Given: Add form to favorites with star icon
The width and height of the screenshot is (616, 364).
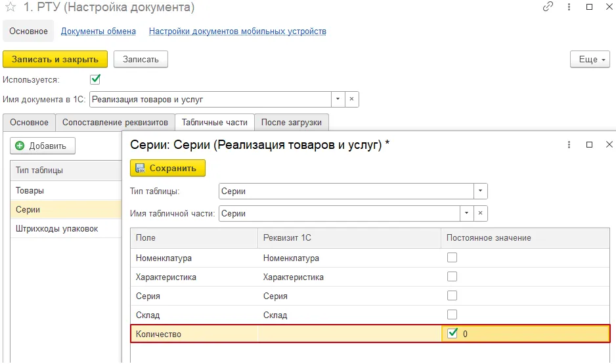Looking at the screenshot, I should click(x=11, y=7).
